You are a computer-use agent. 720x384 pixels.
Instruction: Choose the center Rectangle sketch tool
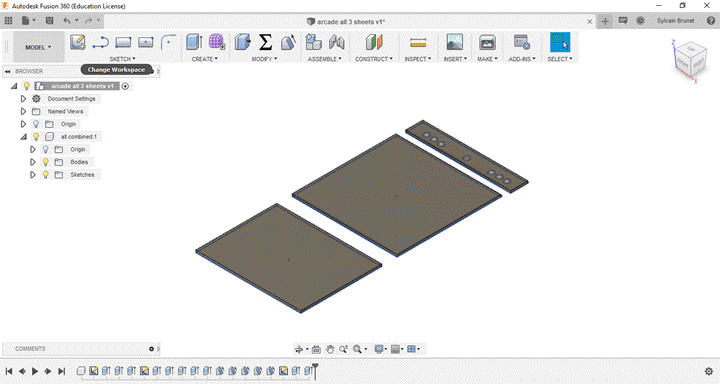coord(146,43)
